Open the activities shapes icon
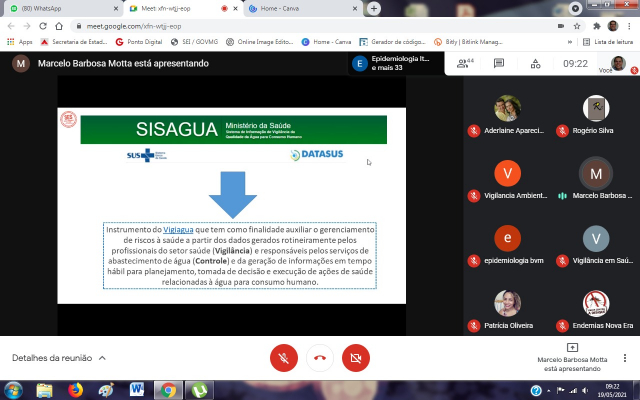 536,64
